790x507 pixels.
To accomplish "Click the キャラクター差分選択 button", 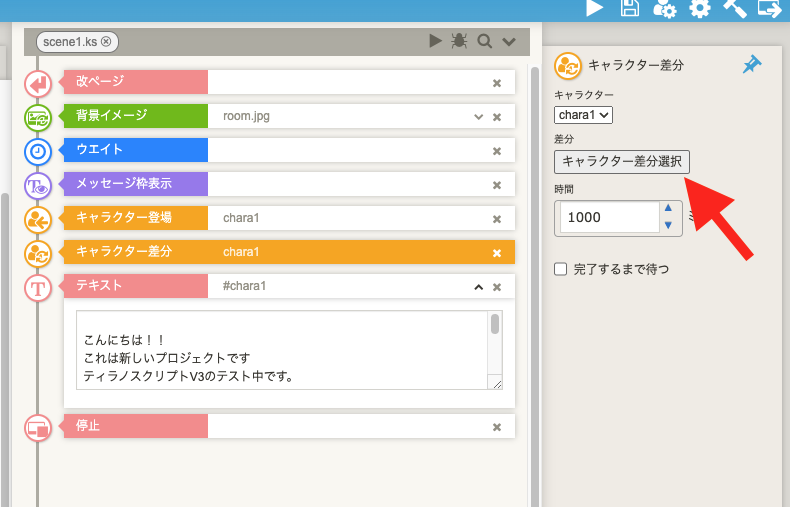I will (x=621, y=161).
